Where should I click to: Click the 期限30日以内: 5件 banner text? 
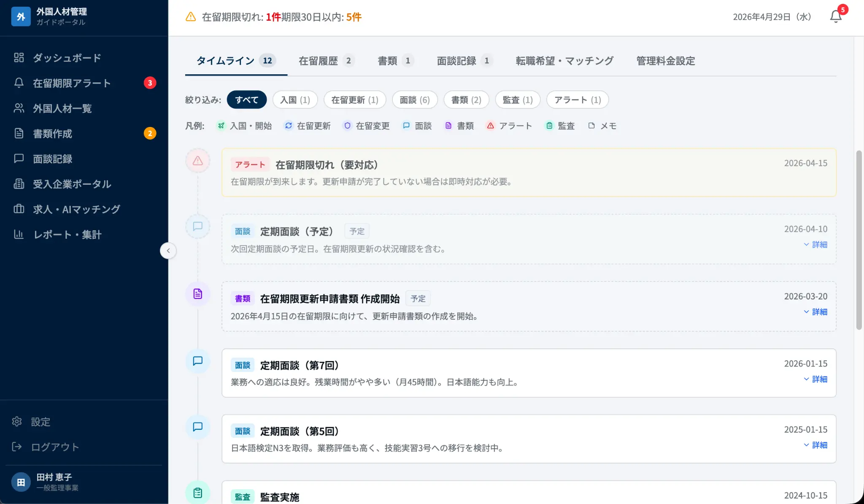[321, 17]
